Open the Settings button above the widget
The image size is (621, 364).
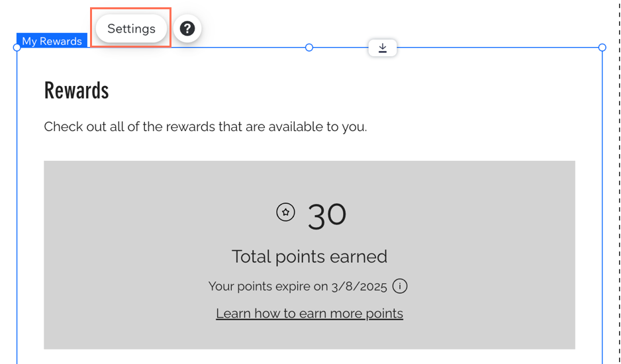pyautogui.click(x=131, y=28)
